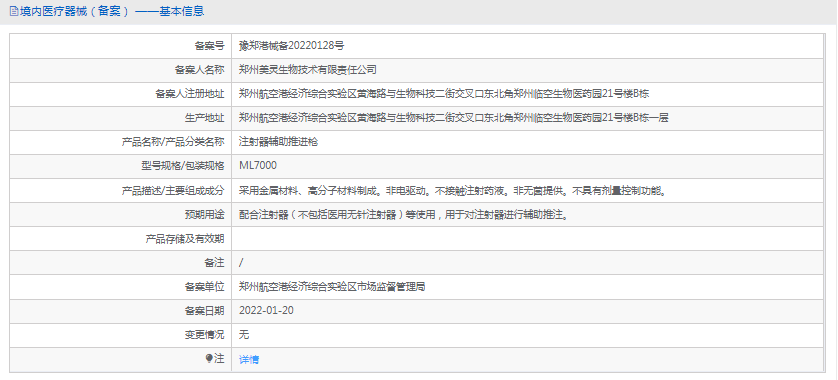The height and width of the screenshot is (380, 838).
Task: Click the 备案日期 label
Action: [x=205, y=311]
